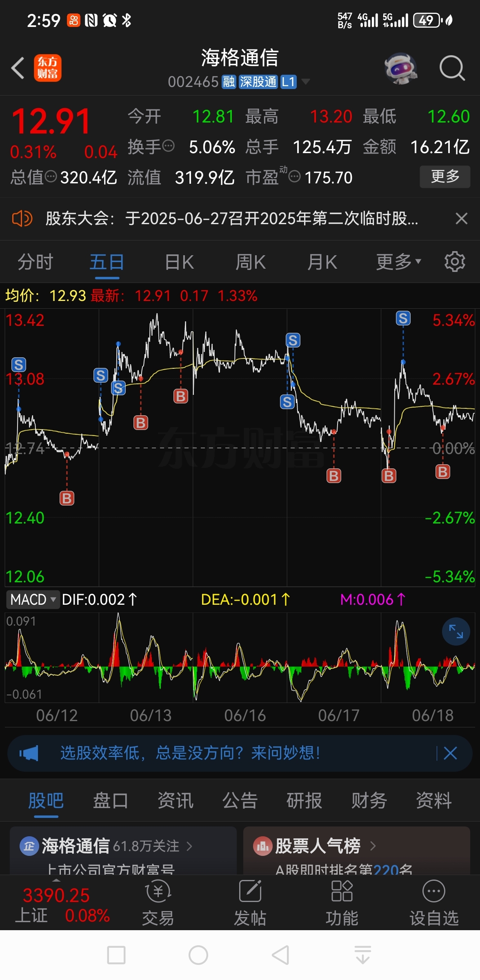This screenshot has height=980, width=480.
Task: Show info for 换手 turnover icon
Action: 168,146
